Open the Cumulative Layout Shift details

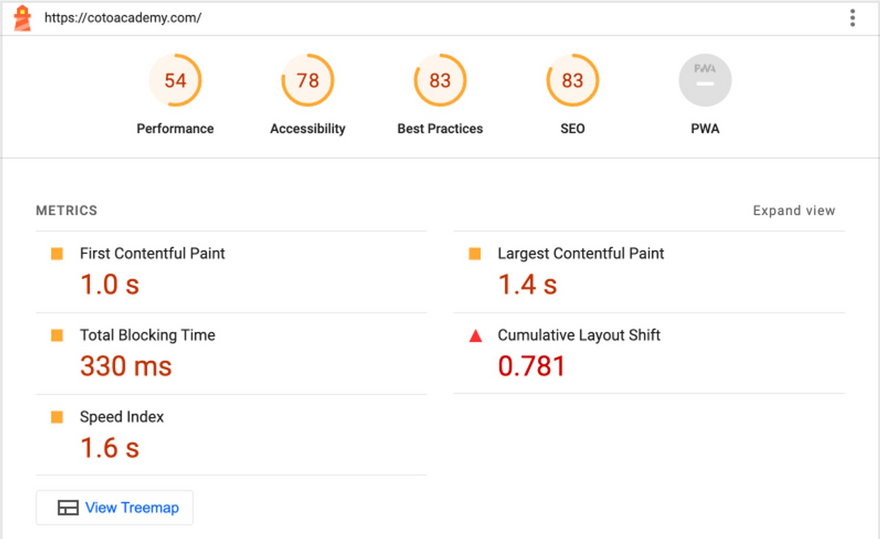tap(649, 354)
